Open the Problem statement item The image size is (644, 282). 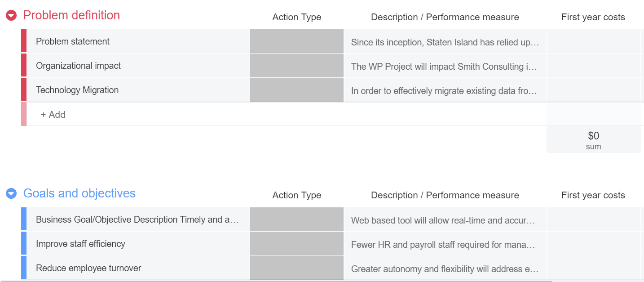coord(73,41)
